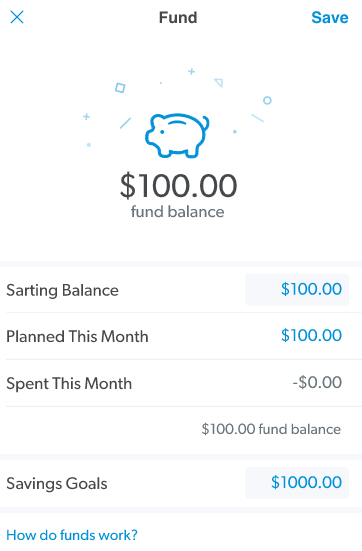The width and height of the screenshot is (362, 551).
Task: Click the triangle confetti shape above the piggy bank
Action: pyautogui.click(x=219, y=83)
